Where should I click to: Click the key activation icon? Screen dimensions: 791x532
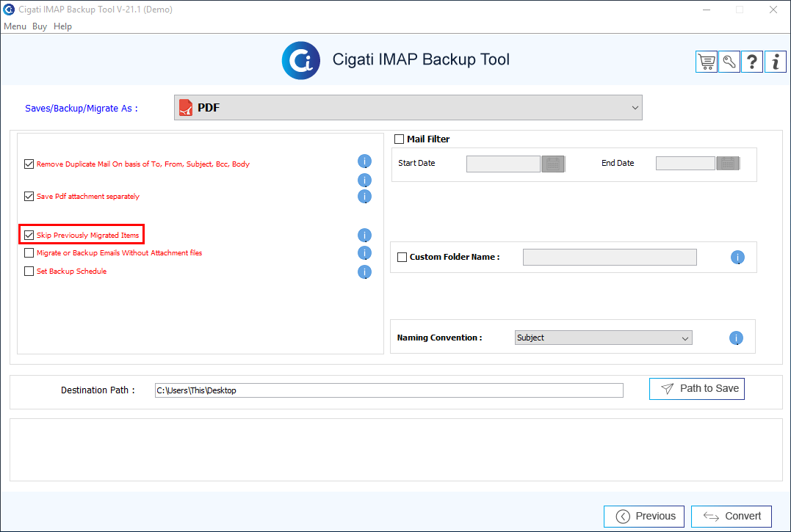[x=729, y=62]
